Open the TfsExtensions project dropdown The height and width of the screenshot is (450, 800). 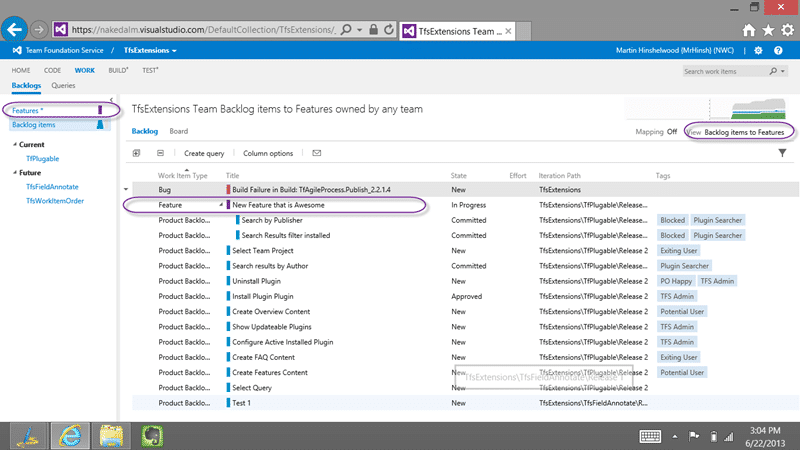coord(150,51)
